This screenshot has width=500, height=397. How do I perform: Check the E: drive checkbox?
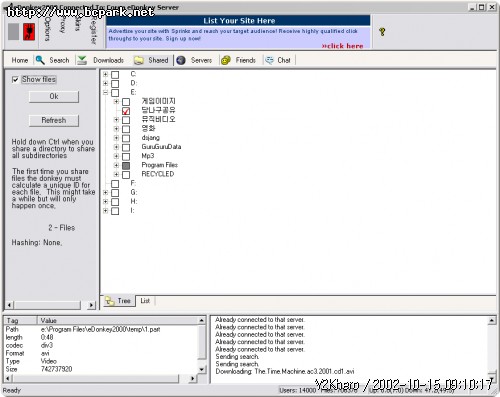point(115,92)
